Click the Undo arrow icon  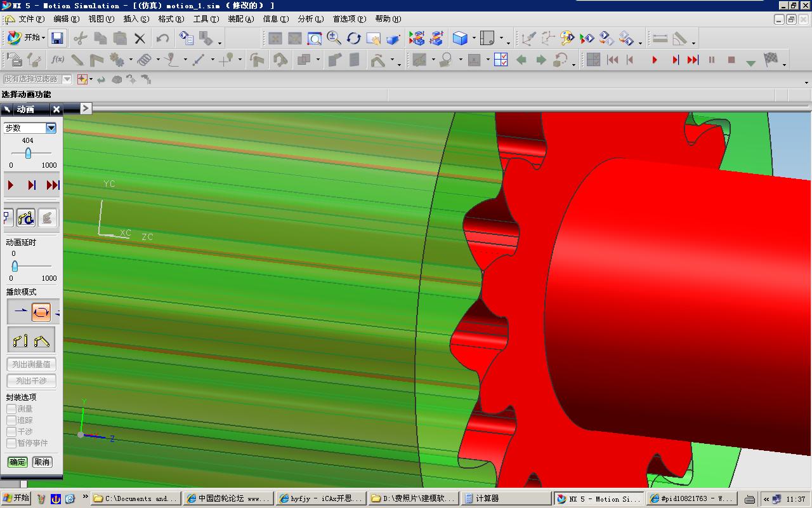162,38
